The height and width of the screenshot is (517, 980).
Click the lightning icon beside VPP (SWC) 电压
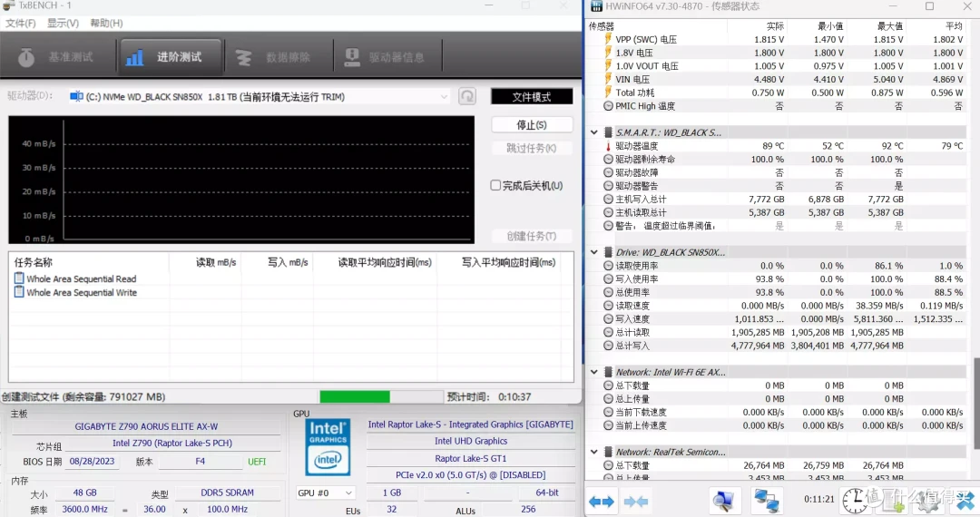point(607,39)
